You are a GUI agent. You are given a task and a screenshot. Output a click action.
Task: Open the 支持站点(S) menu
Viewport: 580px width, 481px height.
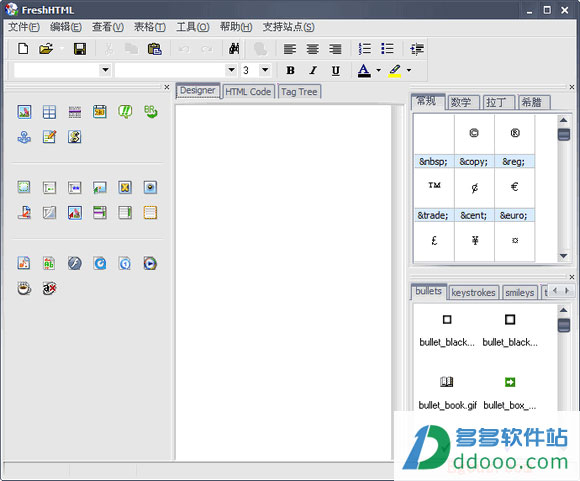[x=288, y=27]
